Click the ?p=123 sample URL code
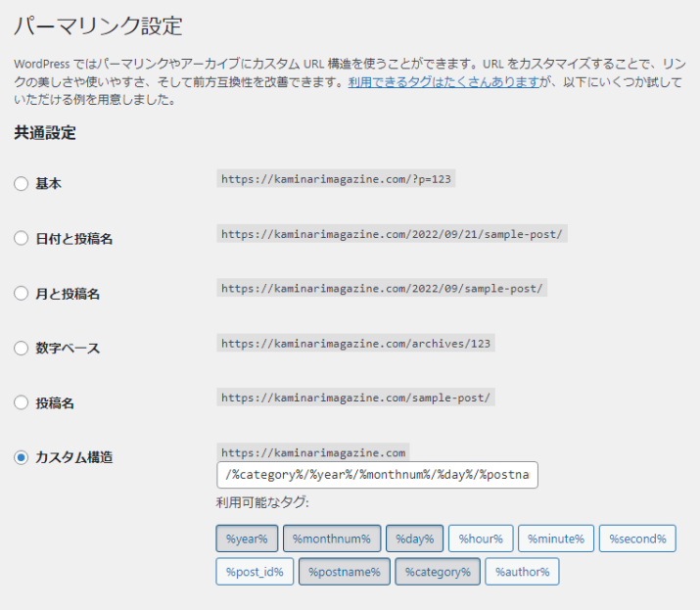 [338, 179]
